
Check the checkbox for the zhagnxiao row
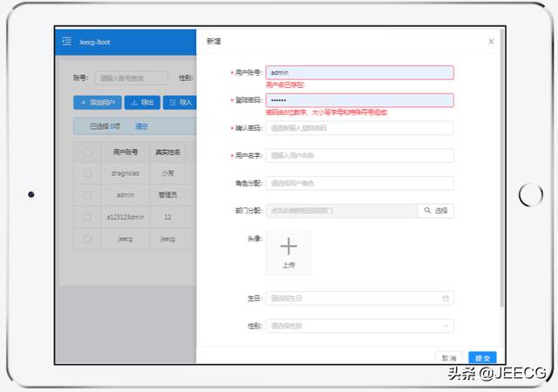(x=87, y=173)
